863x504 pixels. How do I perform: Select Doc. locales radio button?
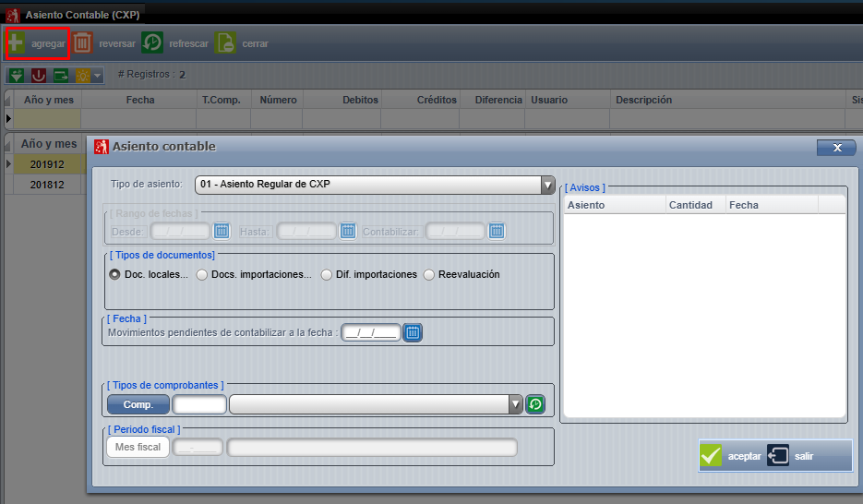coord(114,274)
